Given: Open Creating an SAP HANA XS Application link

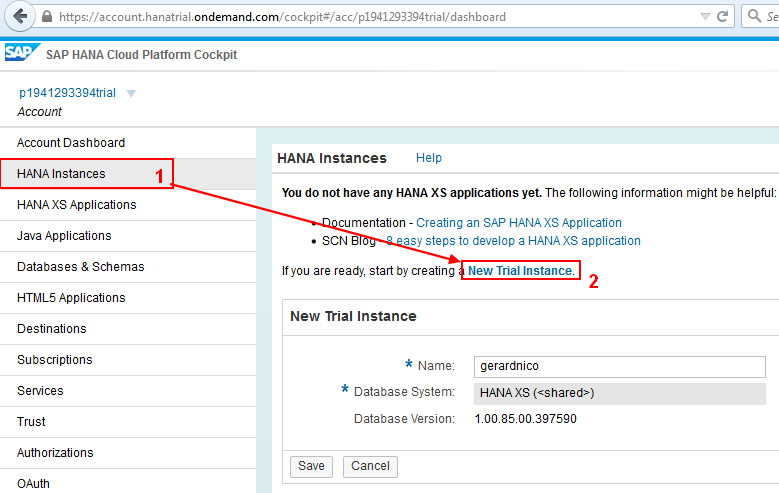Looking at the screenshot, I should pos(519,223).
